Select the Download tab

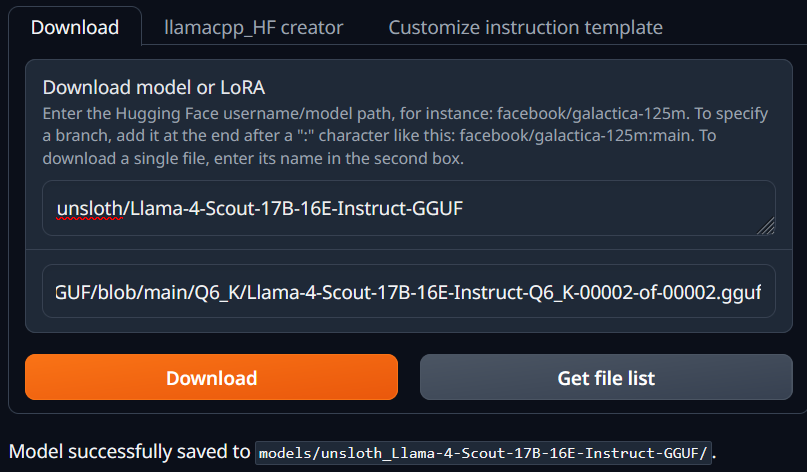(x=75, y=27)
